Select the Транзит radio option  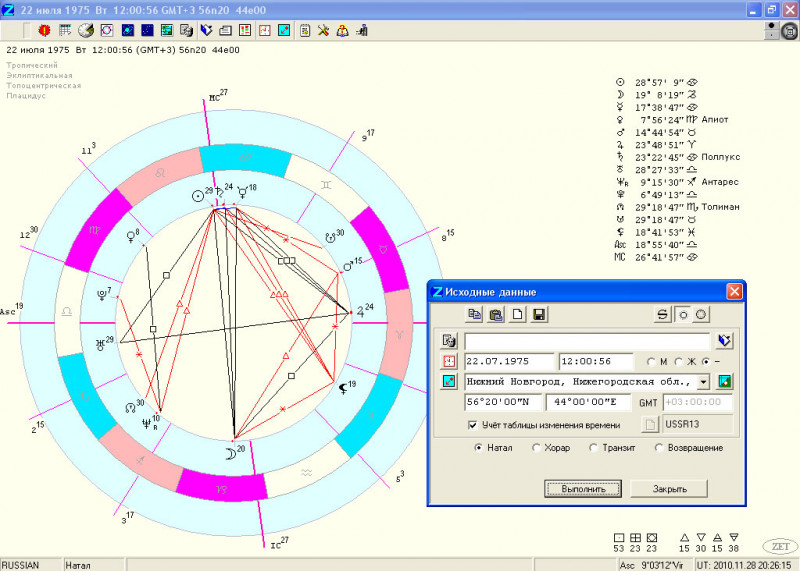coord(593,448)
